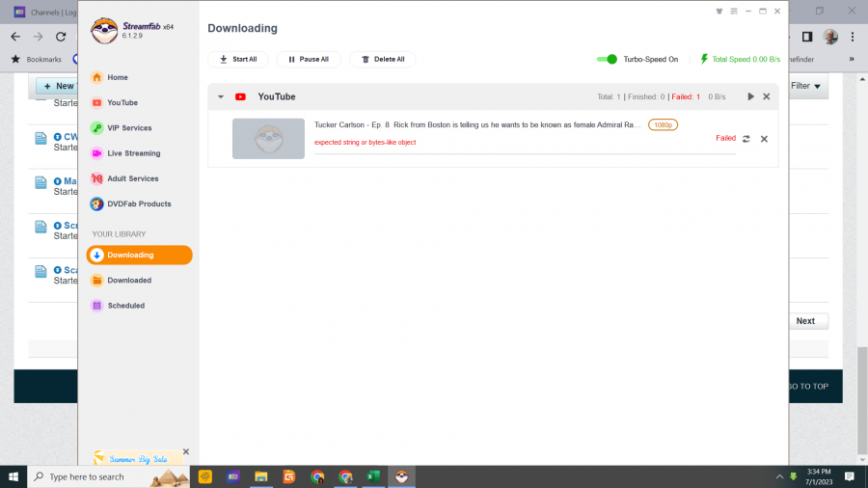Show more bookmarks chevron in browser

852,59
